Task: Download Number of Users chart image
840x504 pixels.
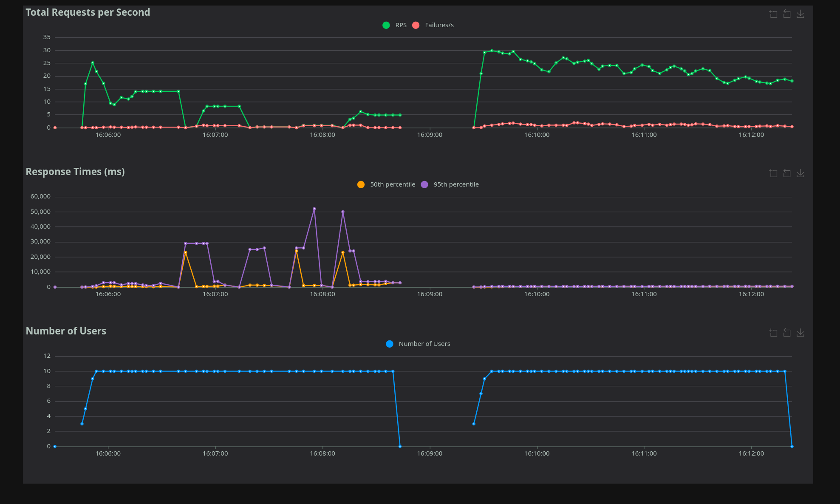Action: (x=800, y=333)
